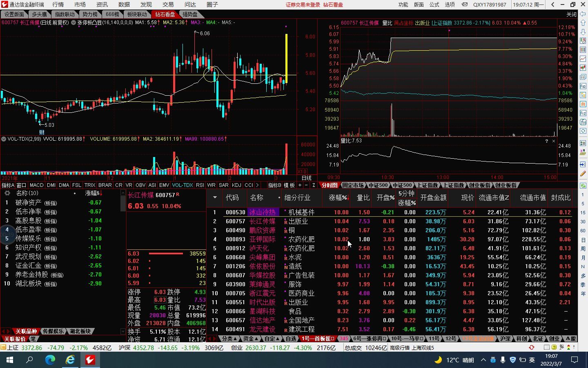Expand more indicators arrow after CCI

(x=257, y=185)
